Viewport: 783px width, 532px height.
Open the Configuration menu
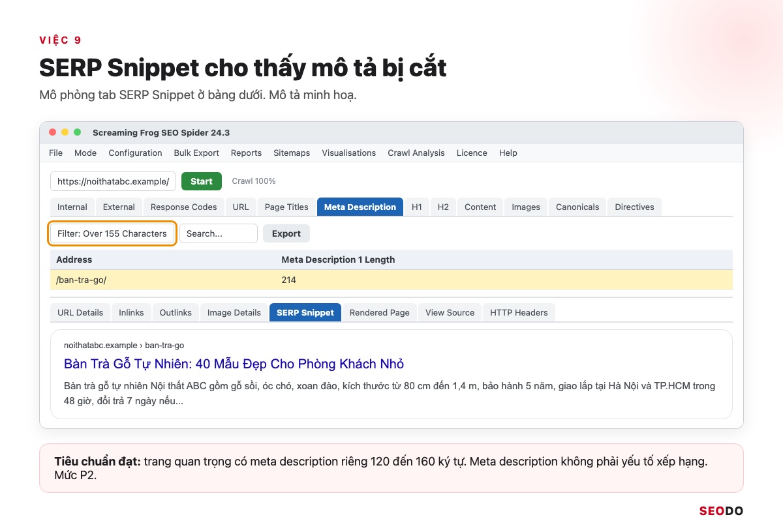135,153
